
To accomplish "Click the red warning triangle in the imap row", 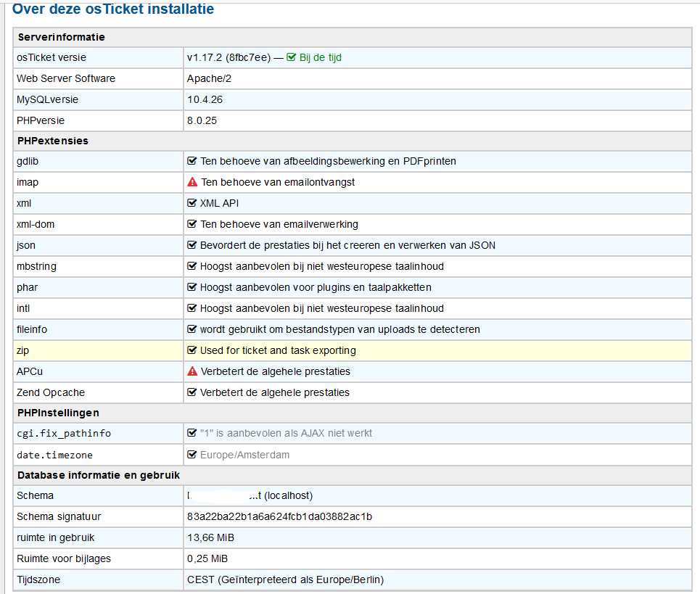I will [192, 182].
